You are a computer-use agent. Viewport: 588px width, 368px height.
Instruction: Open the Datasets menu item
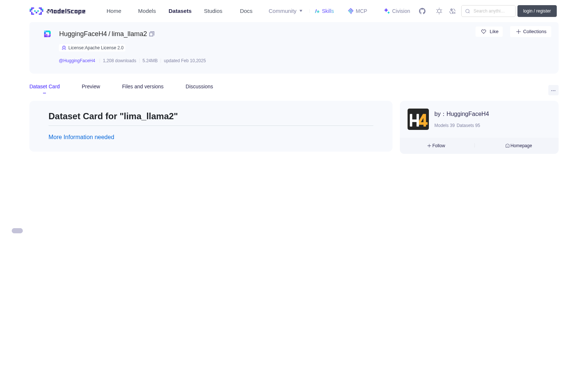180,11
